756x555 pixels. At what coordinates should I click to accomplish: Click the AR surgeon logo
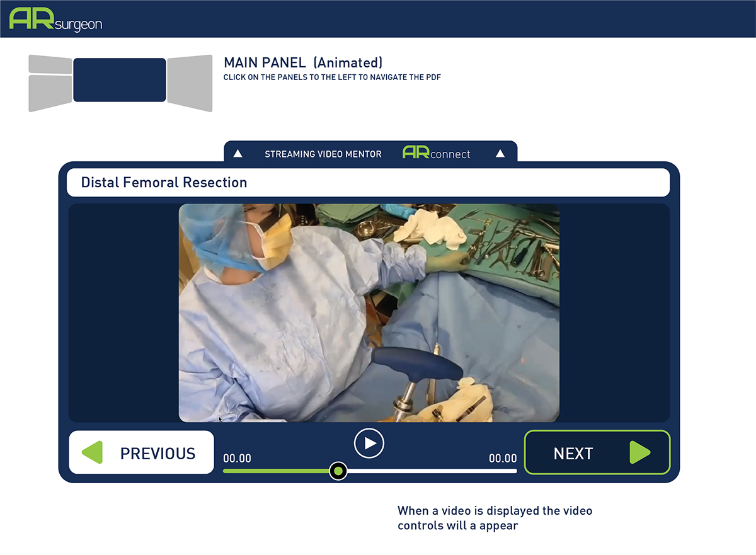point(55,19)
